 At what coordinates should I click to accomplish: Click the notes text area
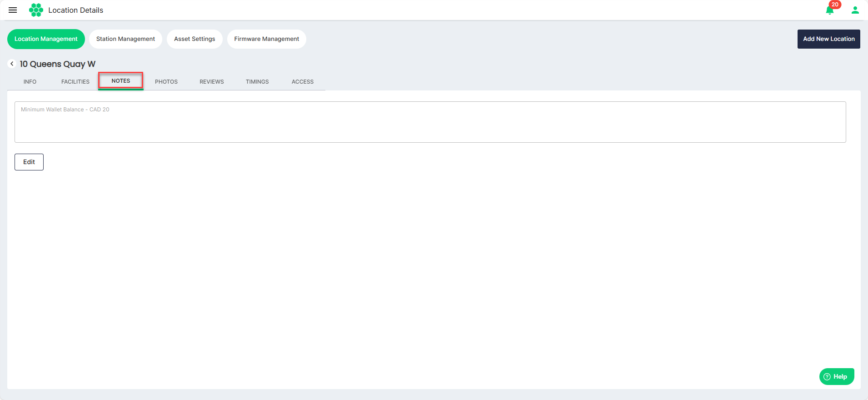click(x=430, y=122)
